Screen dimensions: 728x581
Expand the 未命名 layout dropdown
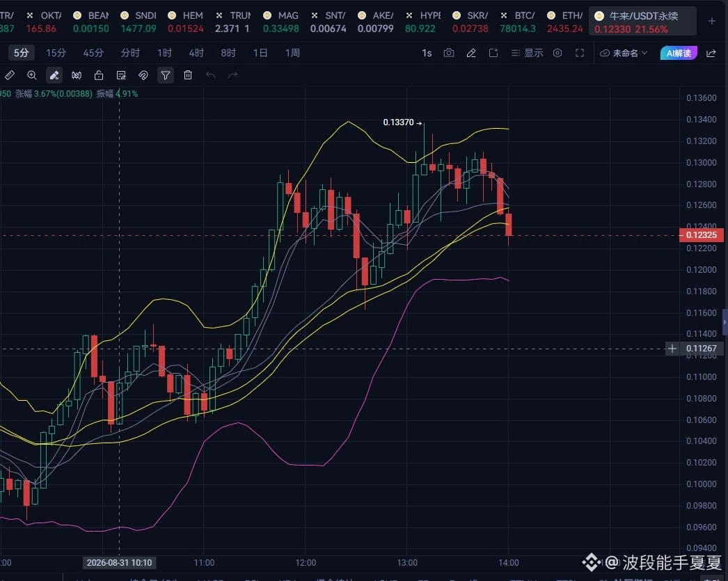tap(624, 53)
